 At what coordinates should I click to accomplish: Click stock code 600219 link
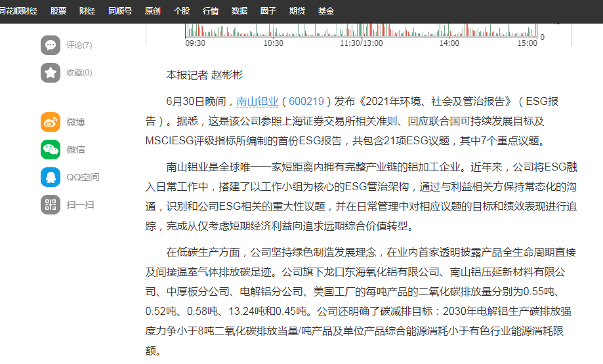tap(306, 102)
